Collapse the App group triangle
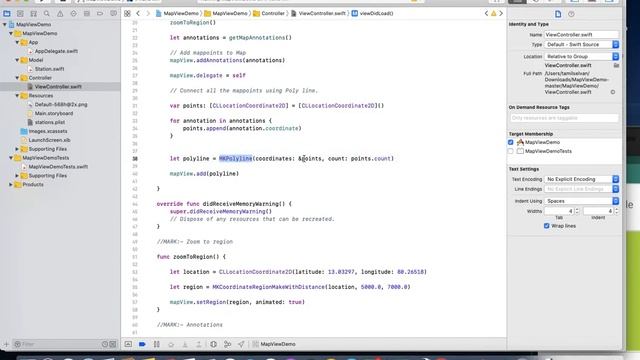 pyautogui.click(x=17, y=42)
